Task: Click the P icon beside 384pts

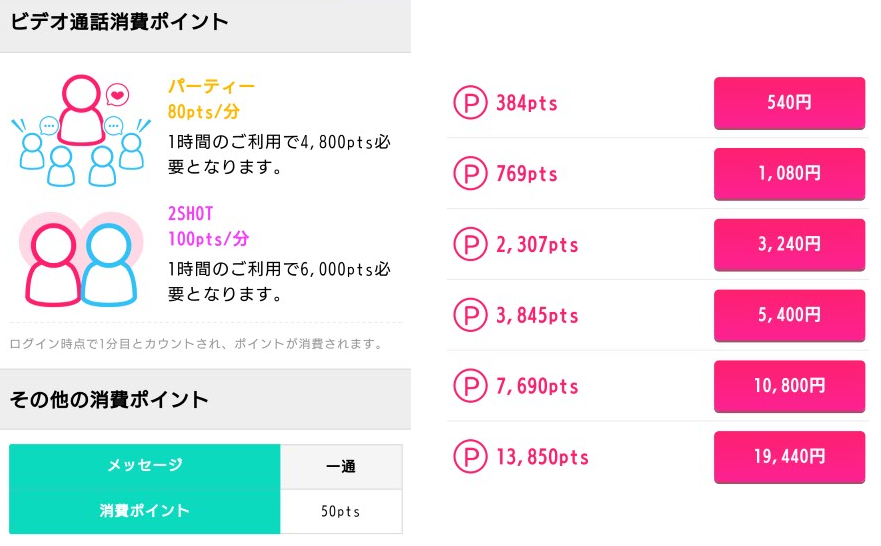Action: [469, 103]
